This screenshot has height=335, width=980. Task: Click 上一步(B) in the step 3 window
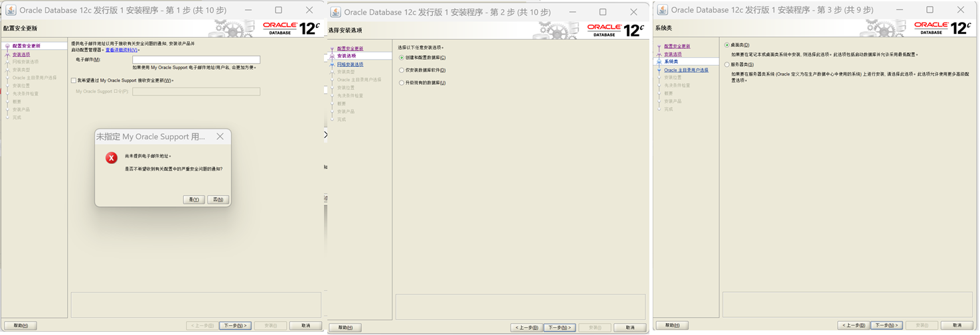click(854, 326)
